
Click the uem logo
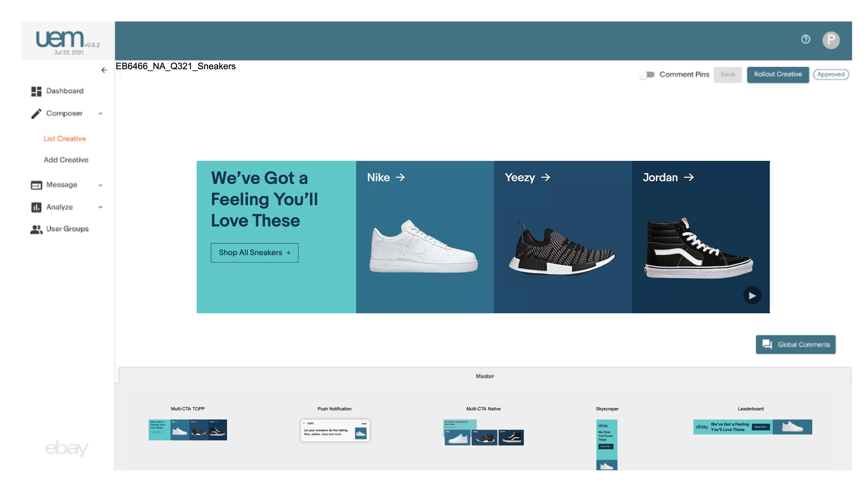(x=60, y=40)
